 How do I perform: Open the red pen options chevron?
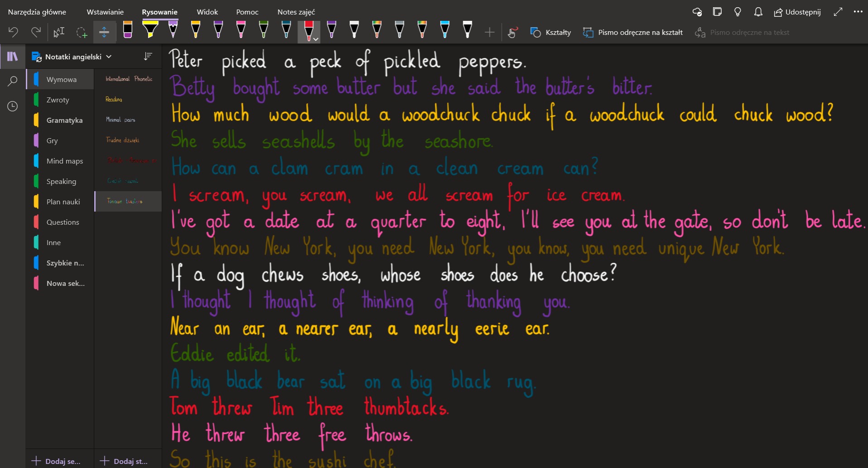[x=316, y=39]
